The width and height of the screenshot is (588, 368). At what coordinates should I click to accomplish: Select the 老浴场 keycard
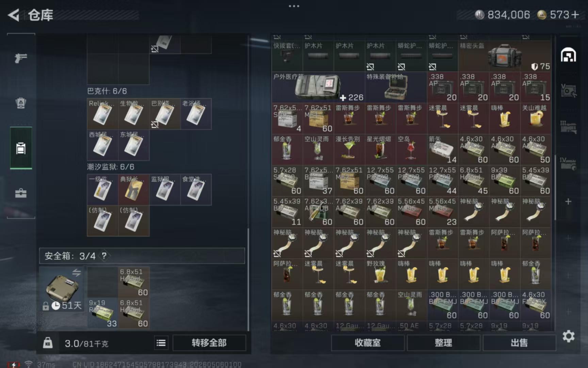(196, 114)
